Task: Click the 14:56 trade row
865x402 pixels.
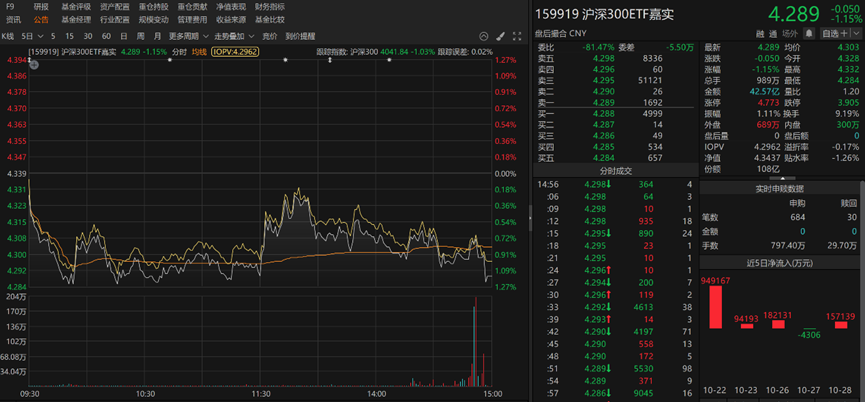Action: (615, 184)
